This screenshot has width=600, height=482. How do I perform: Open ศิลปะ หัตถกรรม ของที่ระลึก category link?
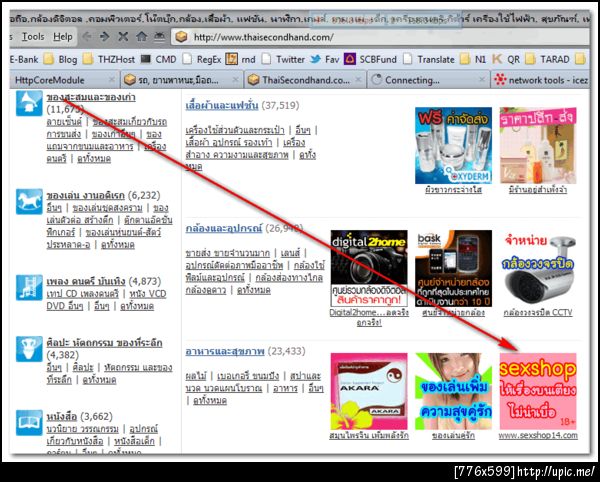coord(104,343)
